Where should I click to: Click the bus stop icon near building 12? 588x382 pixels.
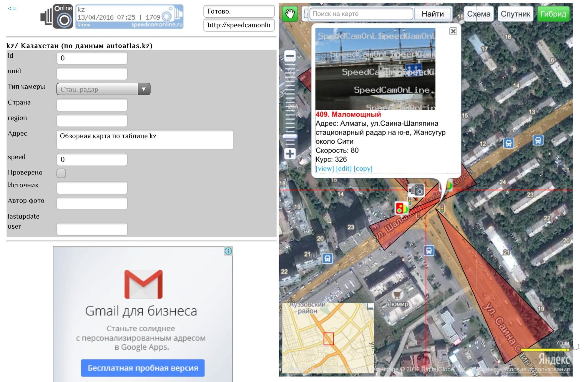click(x=509, y=143)
